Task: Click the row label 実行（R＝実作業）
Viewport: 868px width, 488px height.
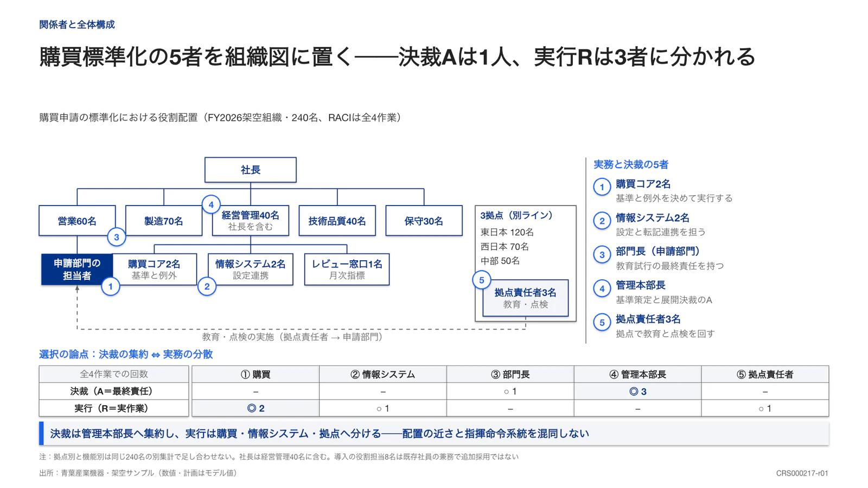Action: coord(114,408)
